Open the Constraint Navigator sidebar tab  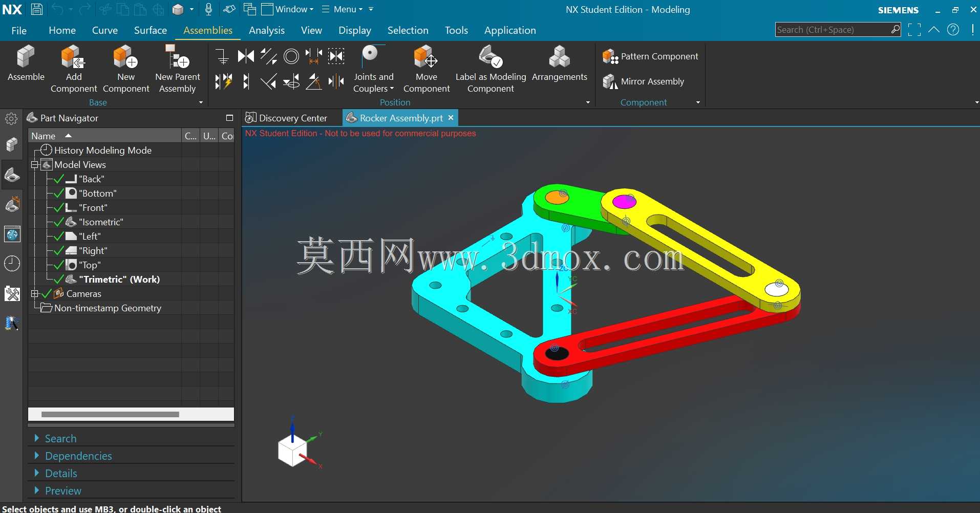click(12, 205)
